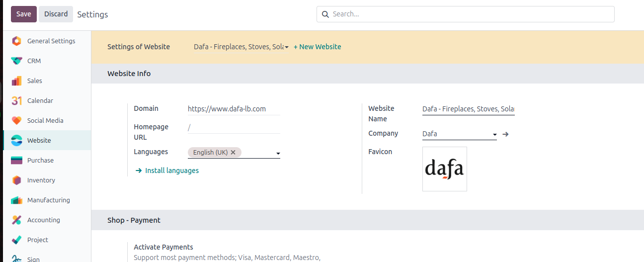Open the Dafa company record arrow

click(x=505, y=134)
